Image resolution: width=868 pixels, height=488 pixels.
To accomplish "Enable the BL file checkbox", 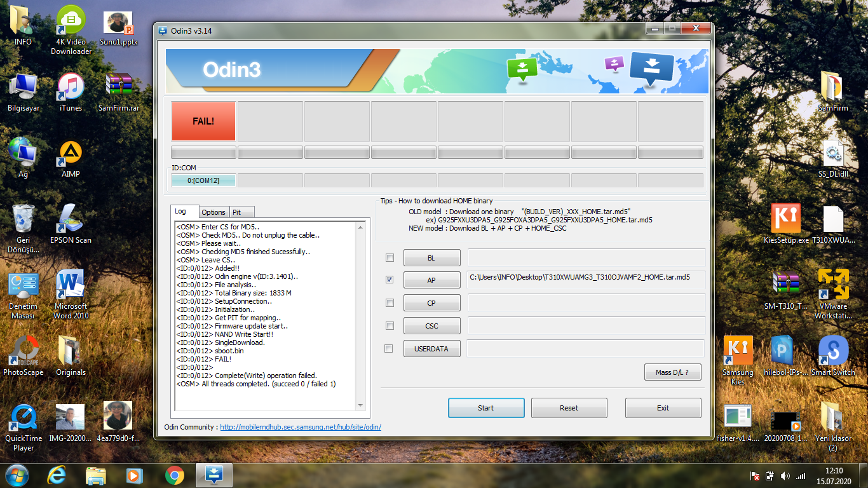I will 390,257.
